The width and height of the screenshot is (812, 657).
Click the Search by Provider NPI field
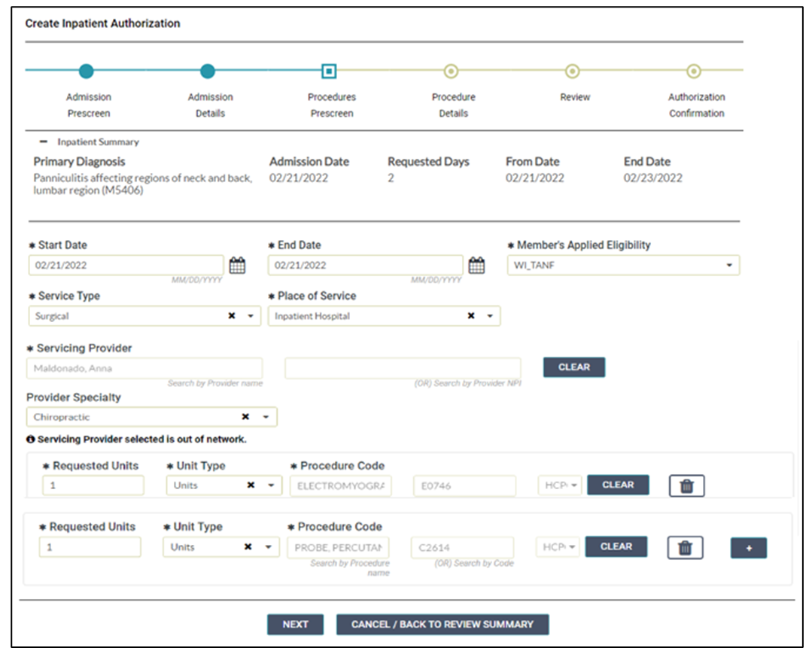click(402, 368)
